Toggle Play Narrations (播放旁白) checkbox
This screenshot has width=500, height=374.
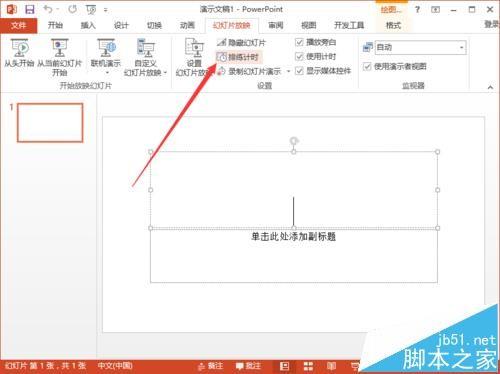click(299, 42)
